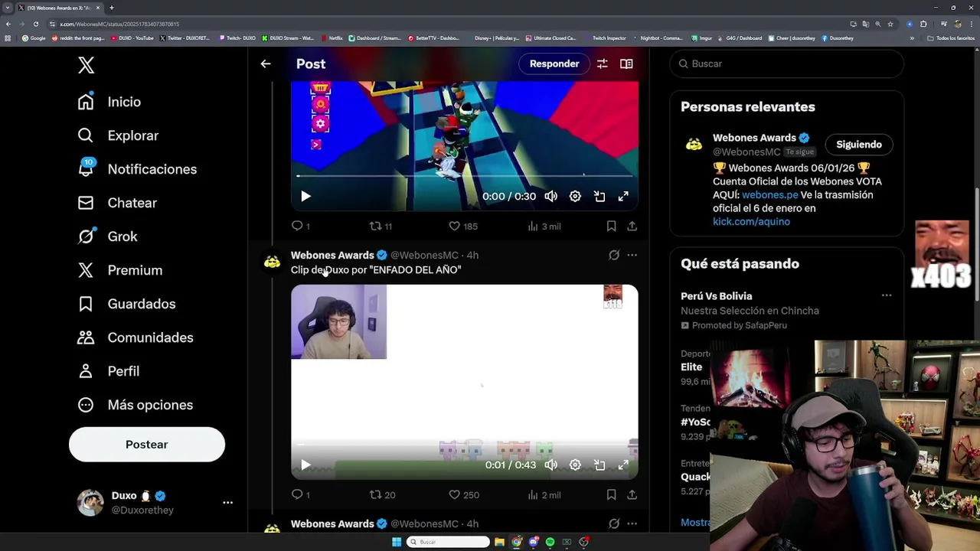Bookmark the post with 185 likes
The height and width of the screenshot is (551, 980).
tap(611, 227)
